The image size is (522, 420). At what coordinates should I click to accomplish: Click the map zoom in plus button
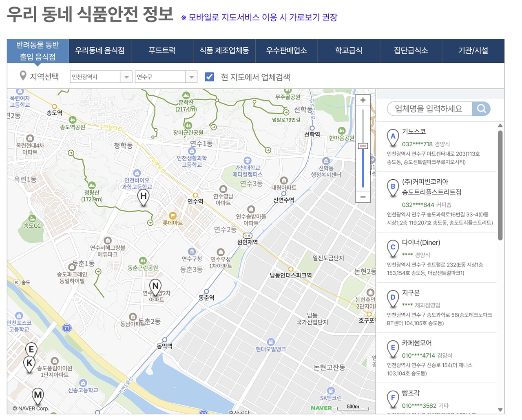pos(363,100)
